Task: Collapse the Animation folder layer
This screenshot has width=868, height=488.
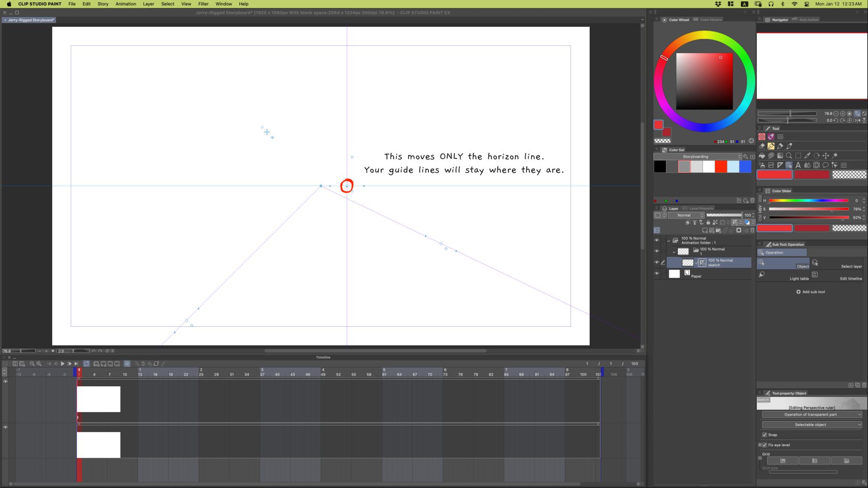Action: pyautogui.click(x=668, y=240)
